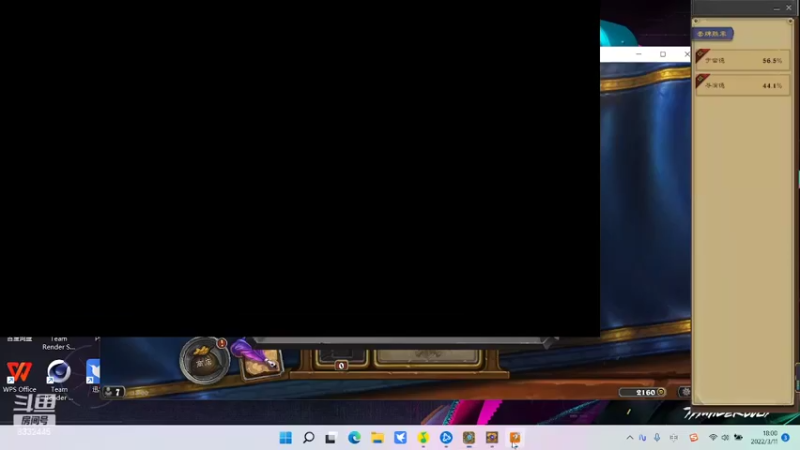
Task: Open the Hearthstone quest log journal
Action: pos(260,360)
